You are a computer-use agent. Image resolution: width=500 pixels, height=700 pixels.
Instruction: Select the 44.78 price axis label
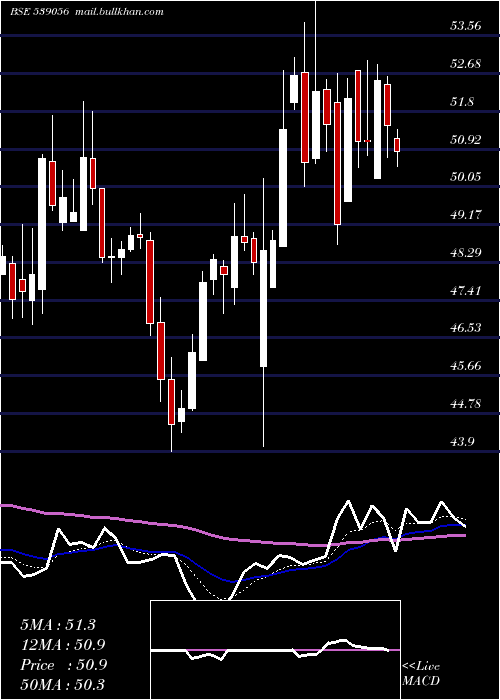click(465, 404)
